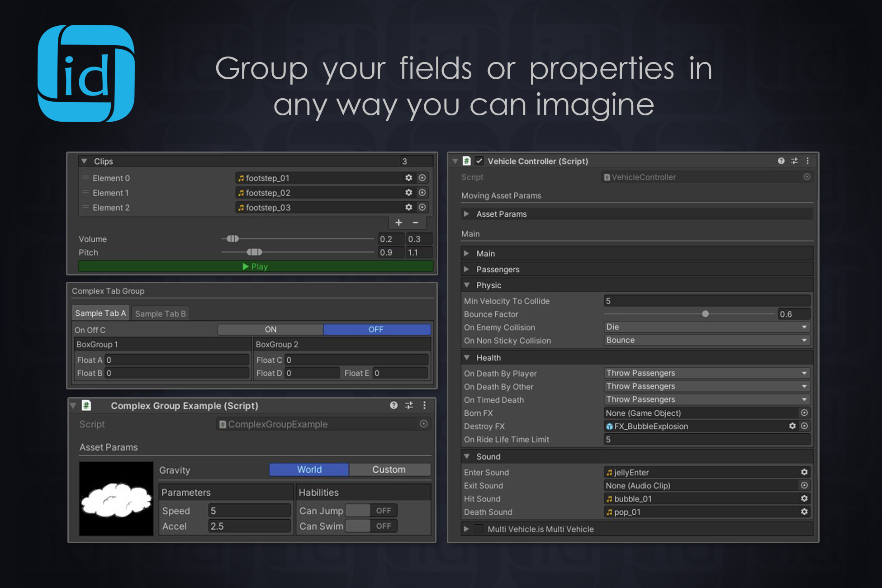The height and width of the screenshot is (588, 882).
Task: Open the object picker for footstep_03
Action: point(422,207)
